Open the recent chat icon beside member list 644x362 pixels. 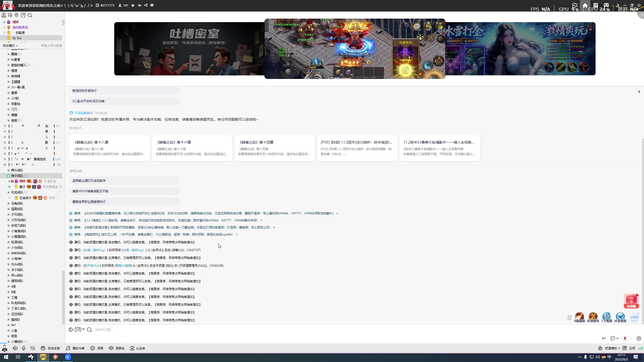(10, 15)
